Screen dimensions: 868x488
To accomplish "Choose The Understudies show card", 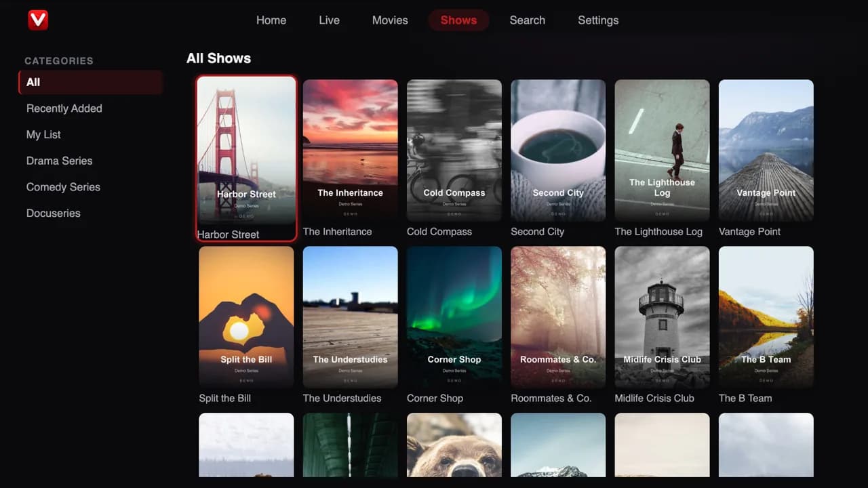I will click(351, 317).
